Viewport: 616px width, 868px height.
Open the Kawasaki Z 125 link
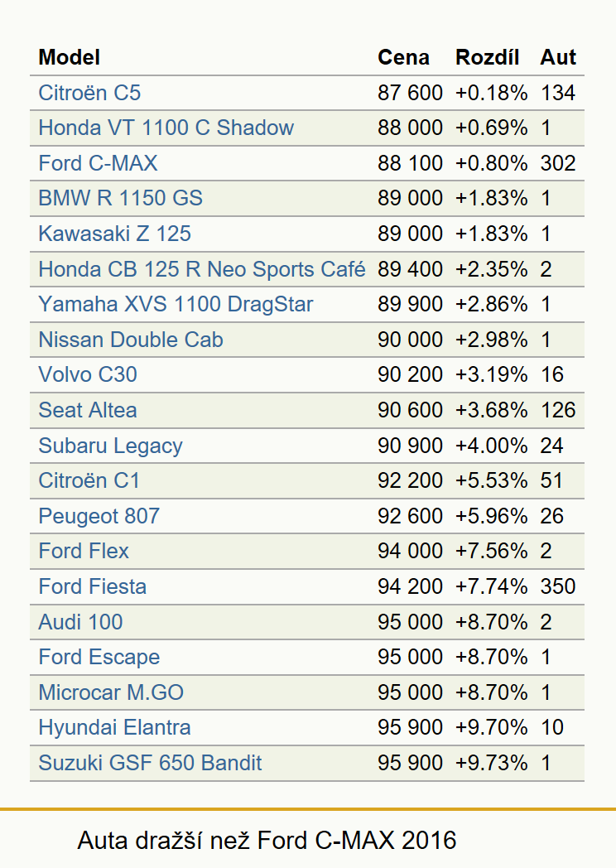tap(114, 233)
